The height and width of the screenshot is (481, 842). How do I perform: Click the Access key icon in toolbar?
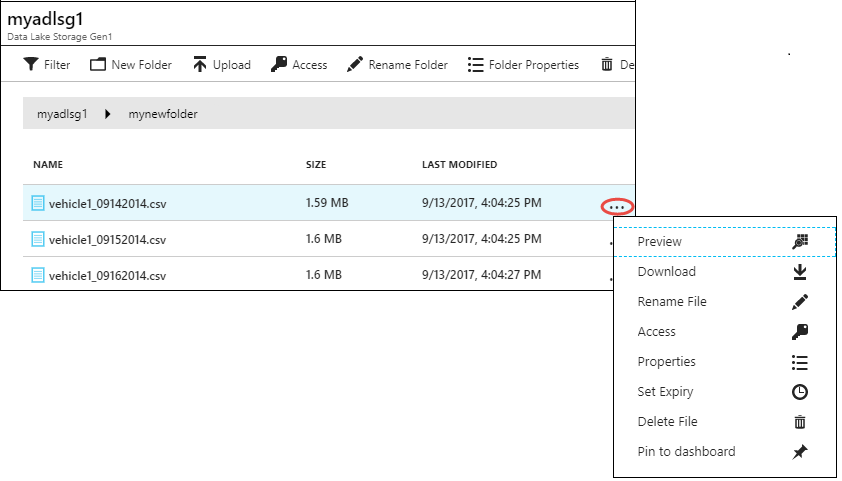point(278,65)
